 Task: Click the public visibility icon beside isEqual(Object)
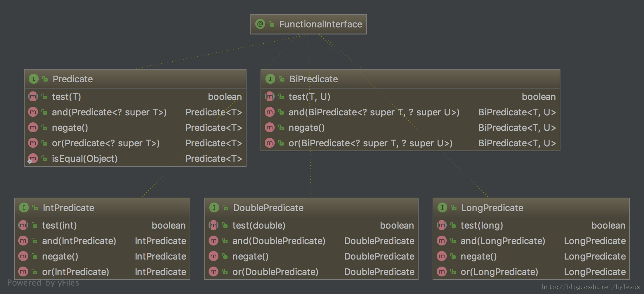tap(44, 159)
